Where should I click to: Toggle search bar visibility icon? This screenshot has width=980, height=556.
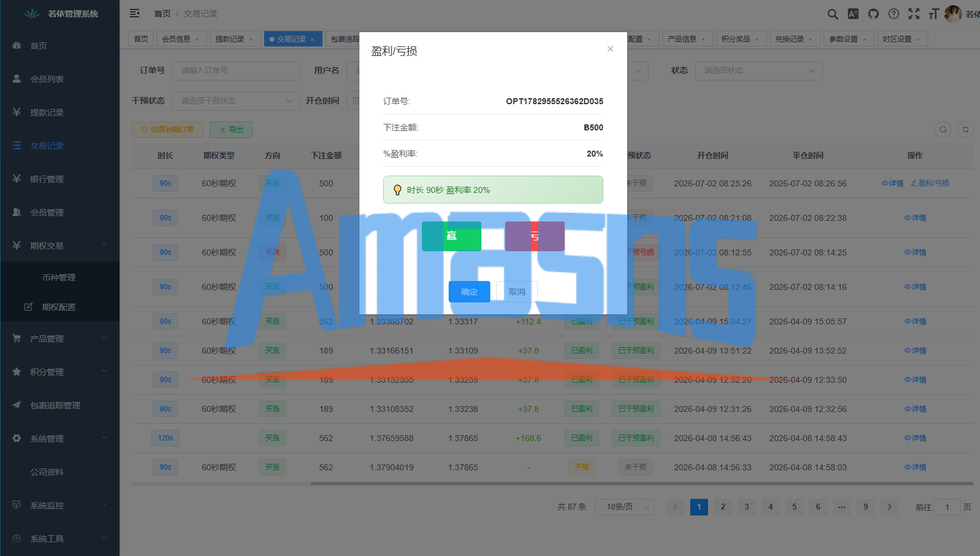(x=943, y=129)
